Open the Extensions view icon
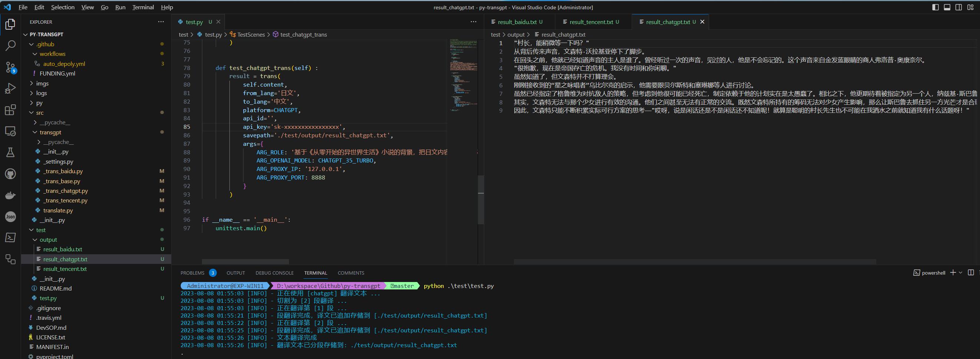Screen dimensions: 980x359 [x=10, y=110]
